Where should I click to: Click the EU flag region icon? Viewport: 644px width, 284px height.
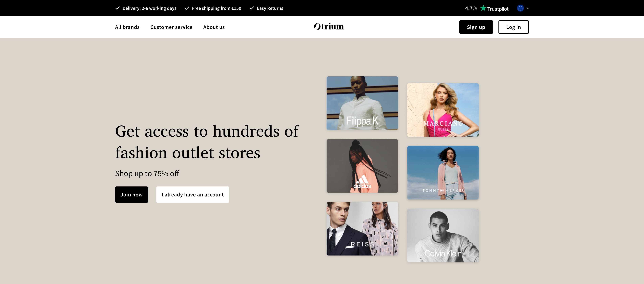(520, 8)
